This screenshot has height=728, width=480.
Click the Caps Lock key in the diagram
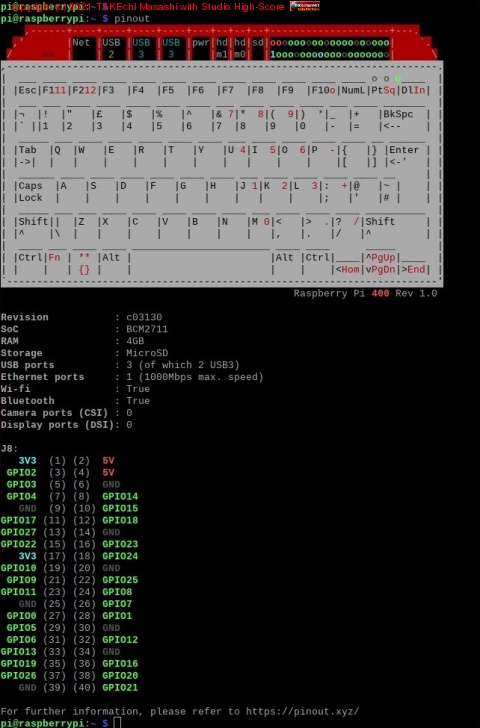pyautogui.click(x=30, y=192)
